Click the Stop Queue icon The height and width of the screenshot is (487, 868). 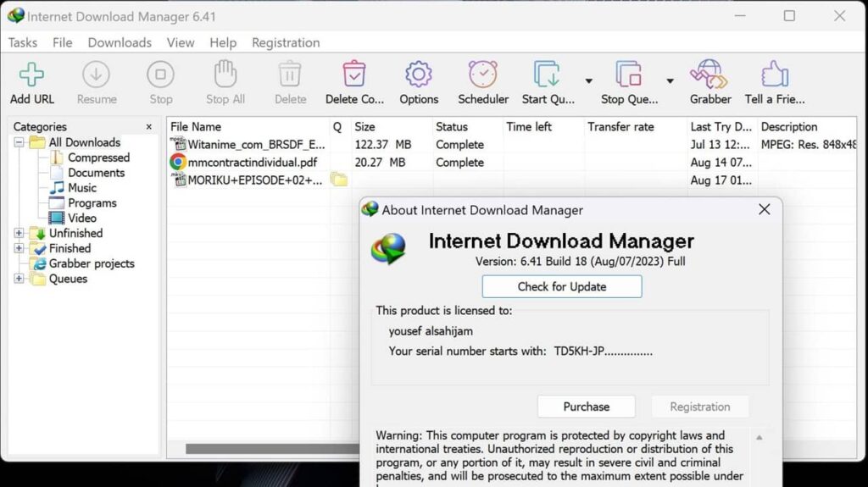click(x=629, y=75)
